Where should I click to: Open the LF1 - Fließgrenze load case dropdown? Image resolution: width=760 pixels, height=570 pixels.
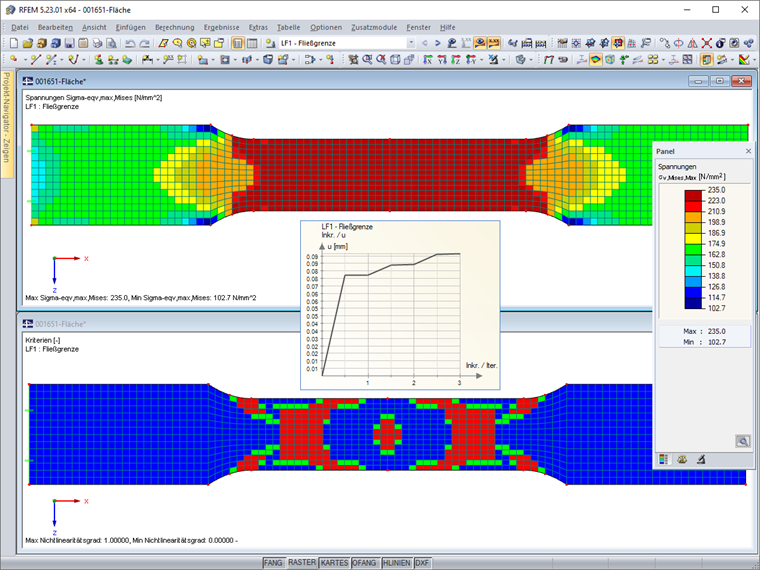pos(410,43)
